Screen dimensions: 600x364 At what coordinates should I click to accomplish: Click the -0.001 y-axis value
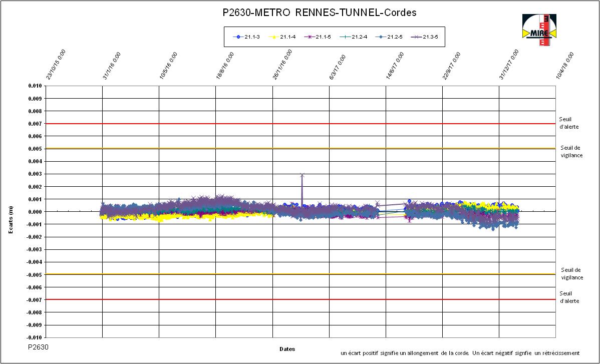34,224
